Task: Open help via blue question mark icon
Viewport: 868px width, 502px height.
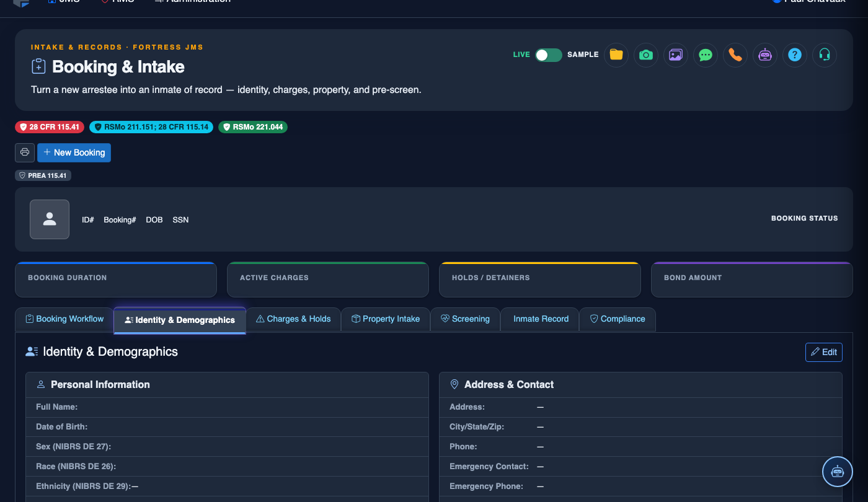Action: [x=795, y=55]
